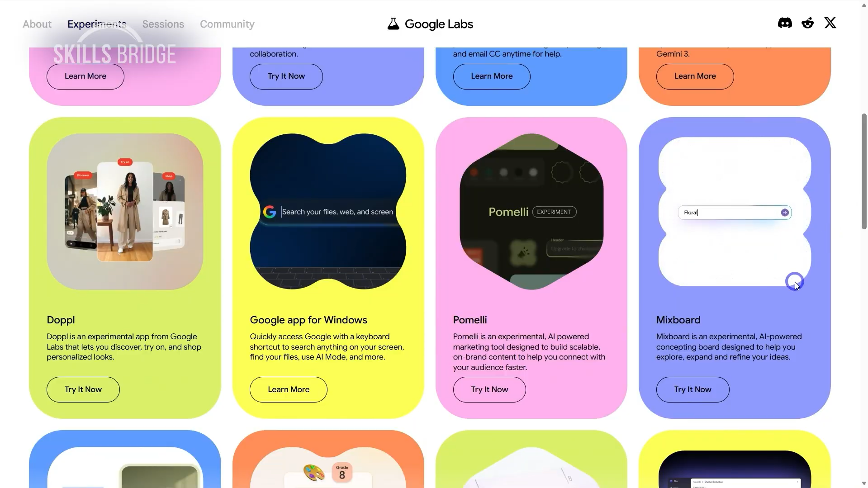Open the Discord icon link

(x=785, y=23)
